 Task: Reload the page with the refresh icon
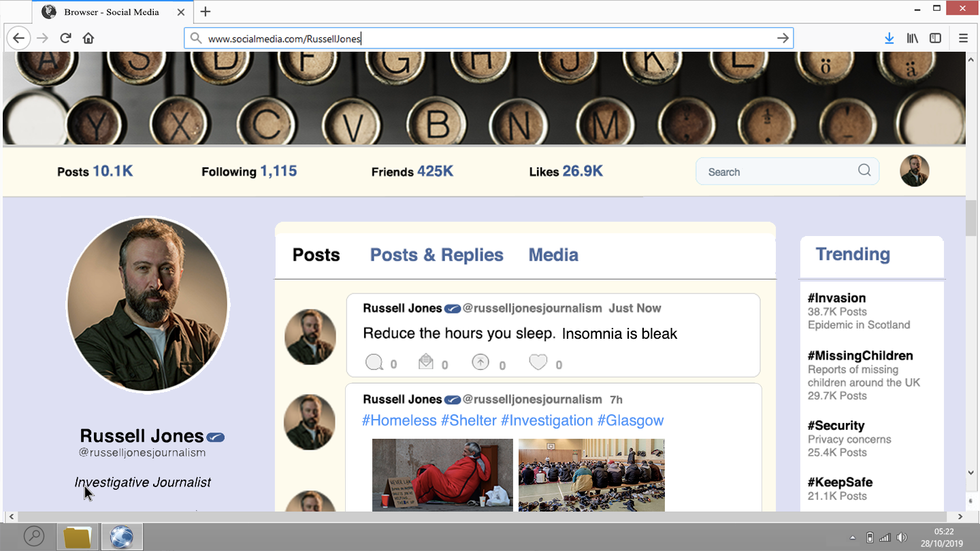pos(65,38)
